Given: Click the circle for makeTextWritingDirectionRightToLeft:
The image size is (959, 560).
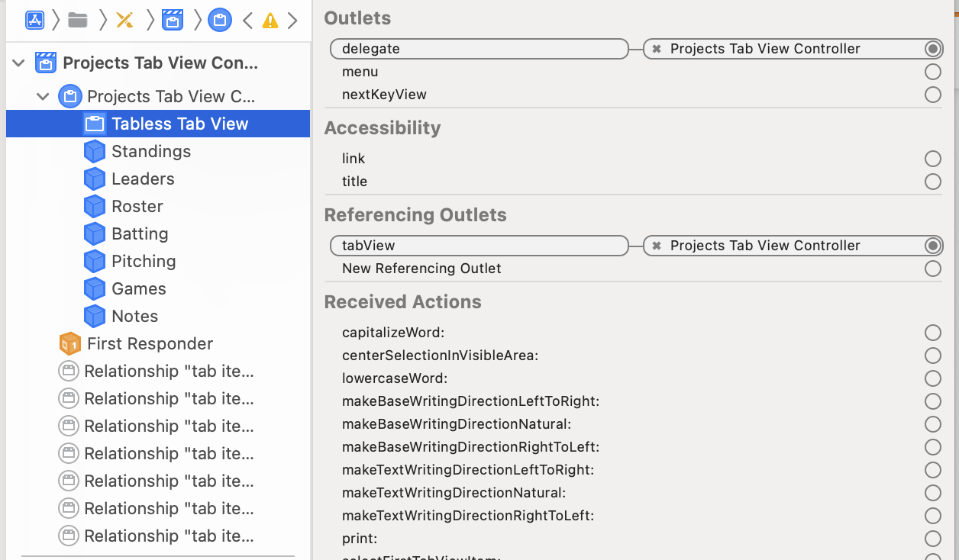Looking at the screenshot, I should tap(932, 516).
